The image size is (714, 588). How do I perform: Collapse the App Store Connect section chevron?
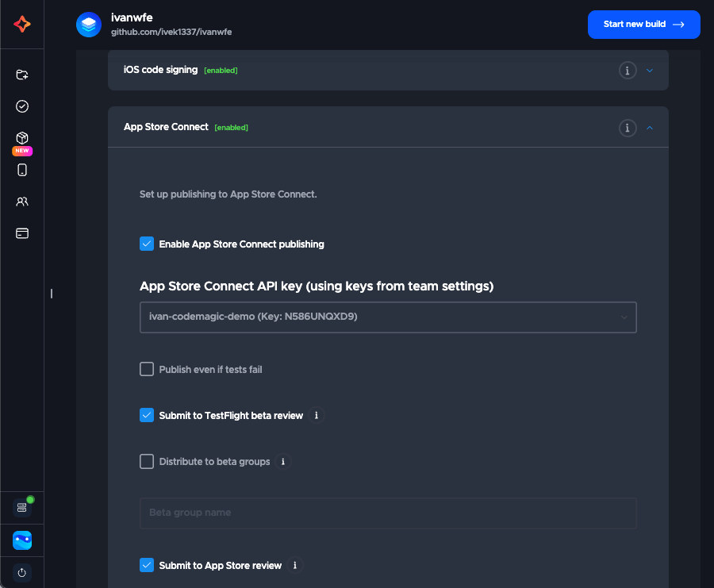click(x=650, y=128)
